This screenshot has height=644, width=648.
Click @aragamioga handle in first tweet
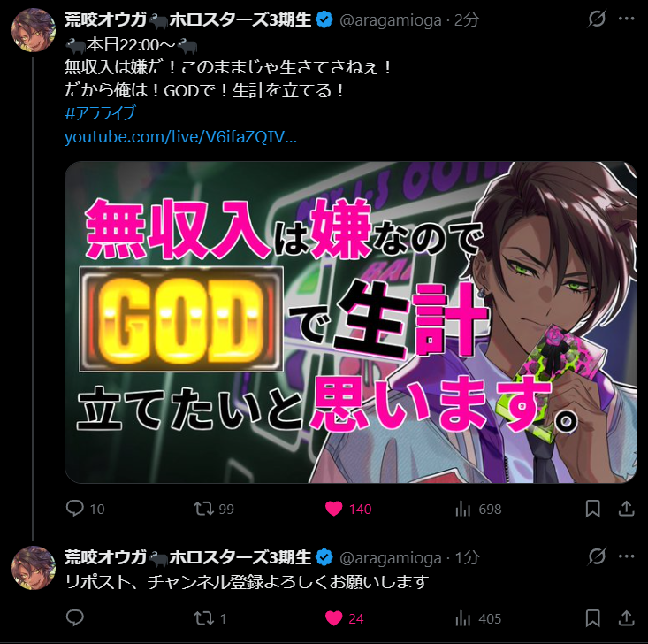click(x=390, y=20)
